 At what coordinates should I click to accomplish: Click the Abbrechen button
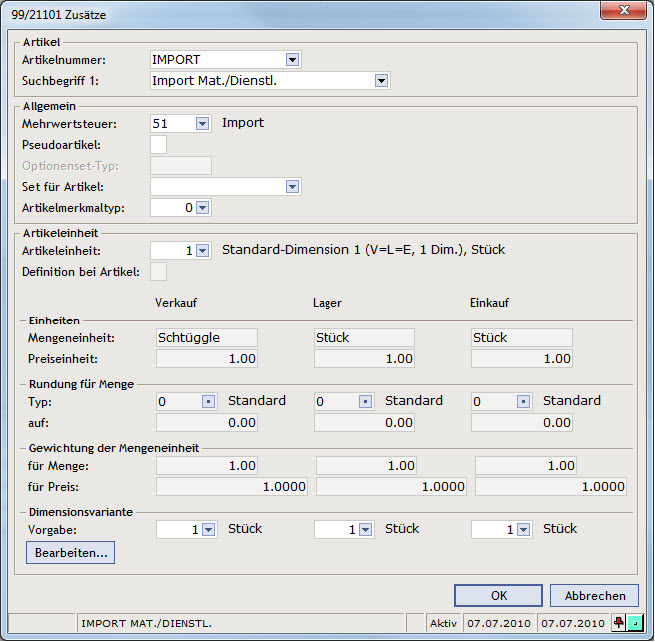click(594, 595)
